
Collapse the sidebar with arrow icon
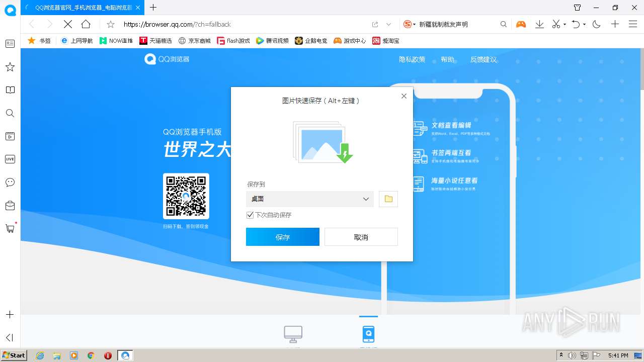10,337
